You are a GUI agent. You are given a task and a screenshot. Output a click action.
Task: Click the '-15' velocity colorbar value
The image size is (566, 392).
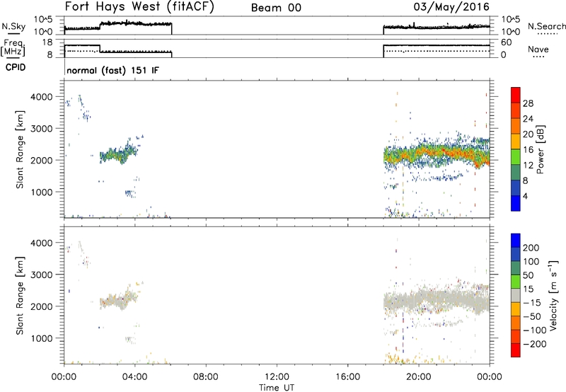pyautogui.click(x=531, y=303)
